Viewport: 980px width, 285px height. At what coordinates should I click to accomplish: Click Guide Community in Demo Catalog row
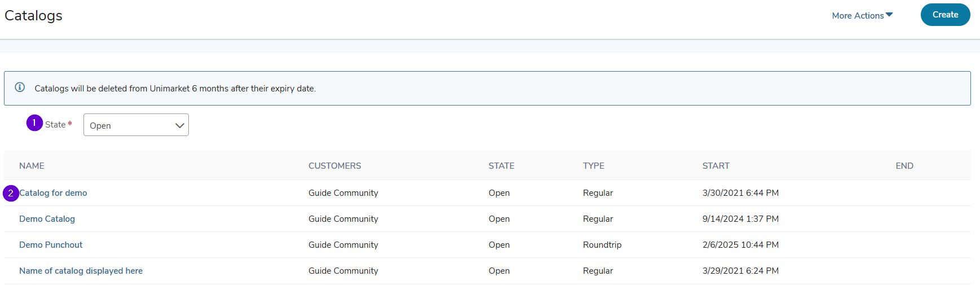(x=343, y=219)
